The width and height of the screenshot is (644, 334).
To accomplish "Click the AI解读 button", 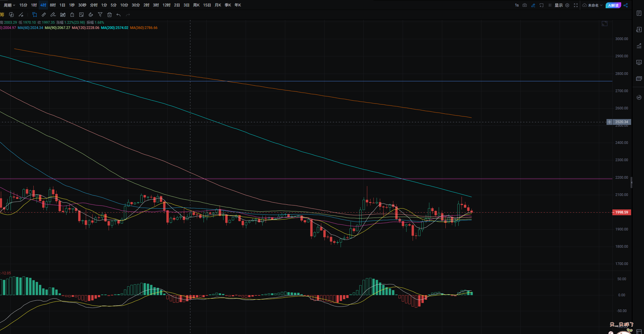I will (x=613, y=5).
